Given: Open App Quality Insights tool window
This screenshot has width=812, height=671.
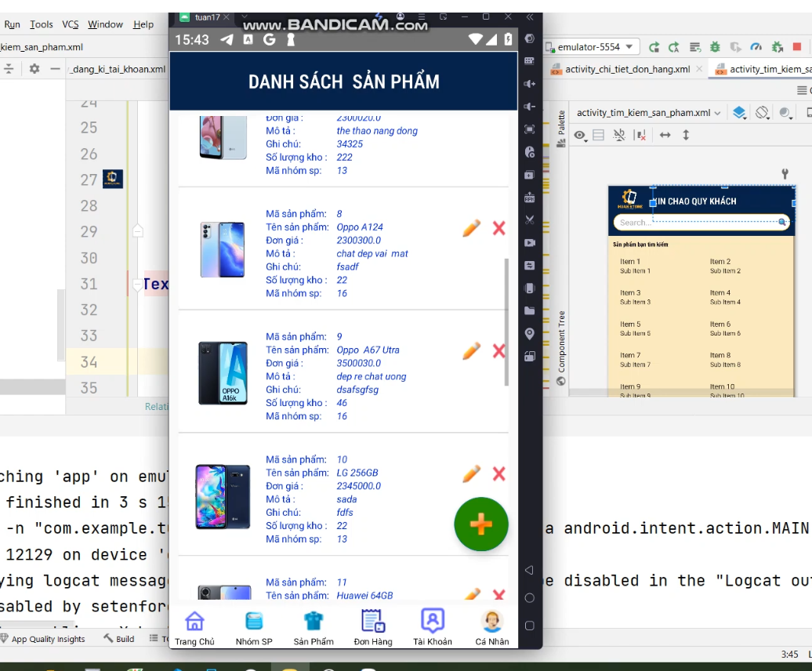Looking at the screenshot, I should pyautogui.click(x=43, y=639).
